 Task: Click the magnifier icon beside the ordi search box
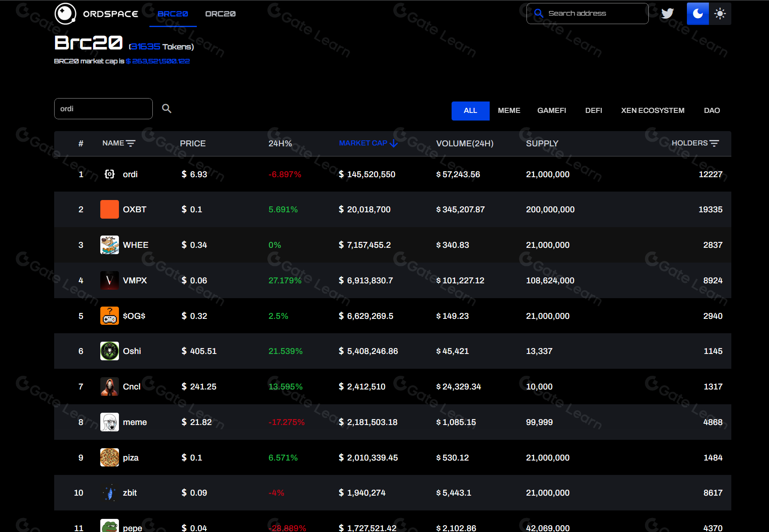[167, 109]
